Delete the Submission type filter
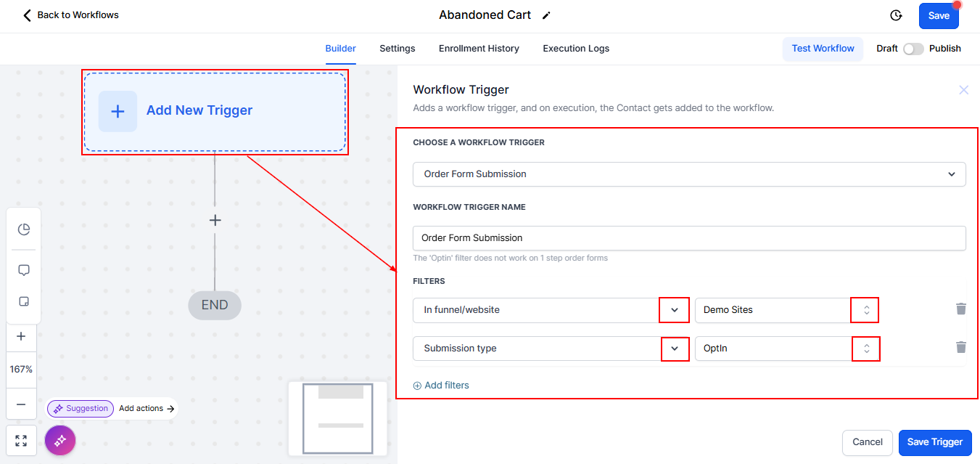 click(x=961, y=348)
